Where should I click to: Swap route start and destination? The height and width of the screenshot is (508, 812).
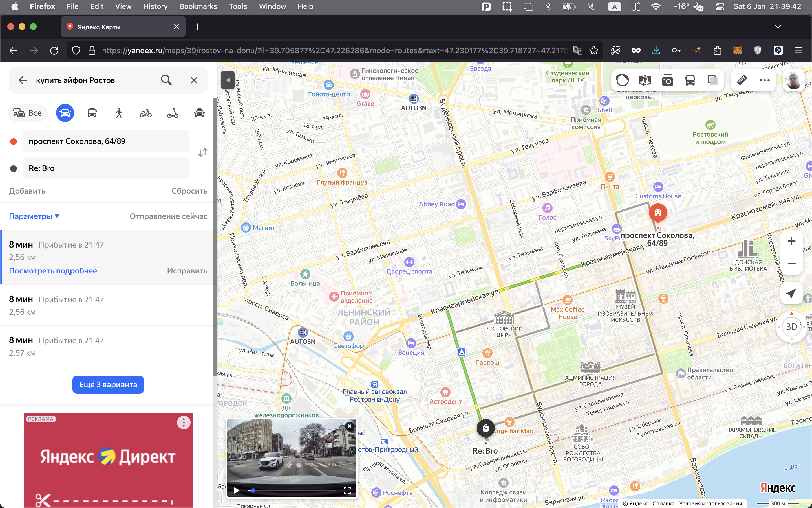pyautogui.click(x=203, y=153)
